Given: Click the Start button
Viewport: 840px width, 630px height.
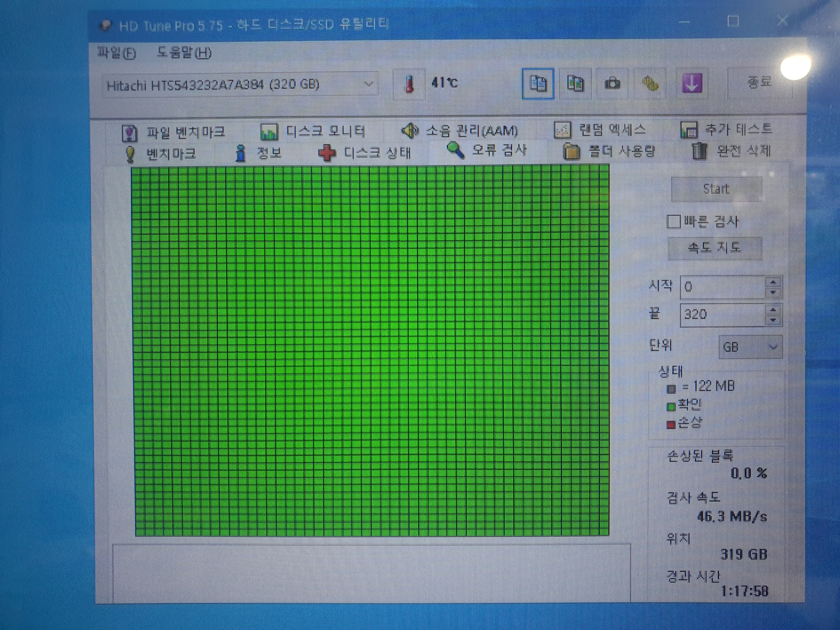Looking at the screenshot, I should coord(716,189).
